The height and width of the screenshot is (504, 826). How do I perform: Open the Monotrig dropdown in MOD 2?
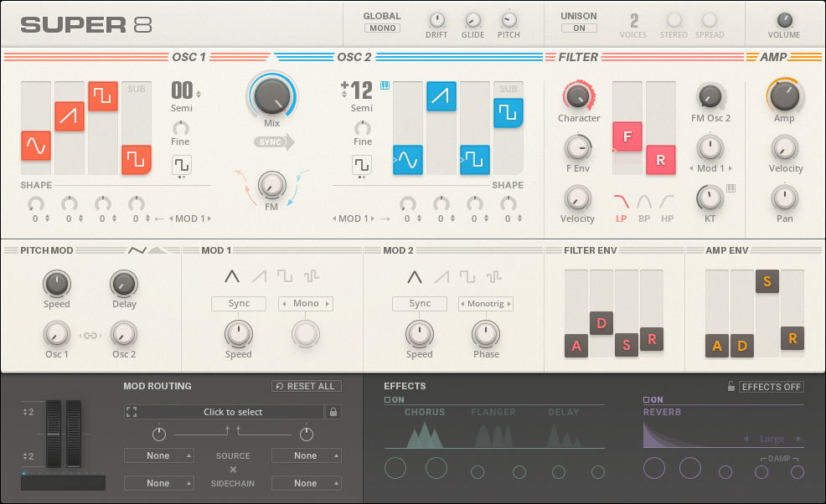(x=486, y=304)
